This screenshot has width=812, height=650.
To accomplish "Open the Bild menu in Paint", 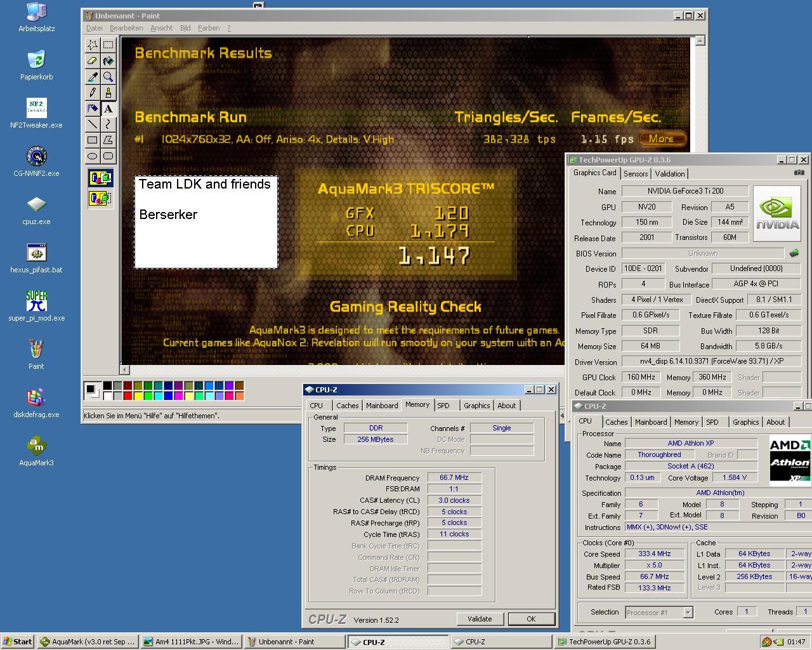I will (x=185, y=28).
